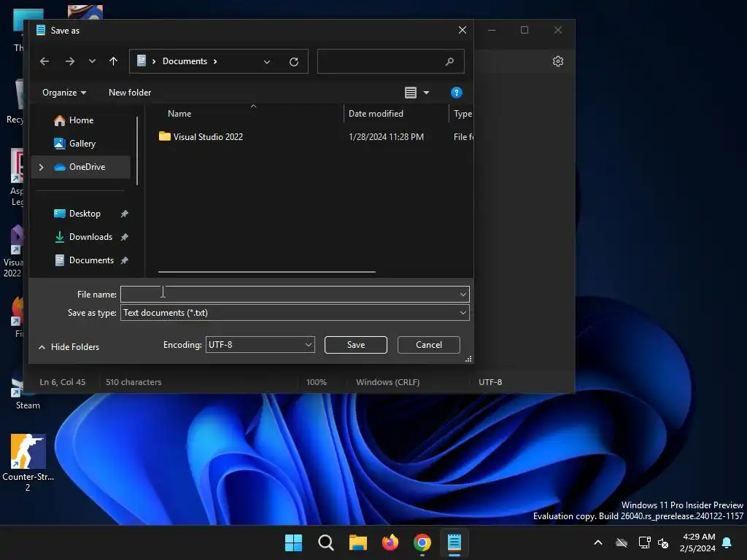
Task: Open Help with the blue question icon
Action: (x=457, y=93)
